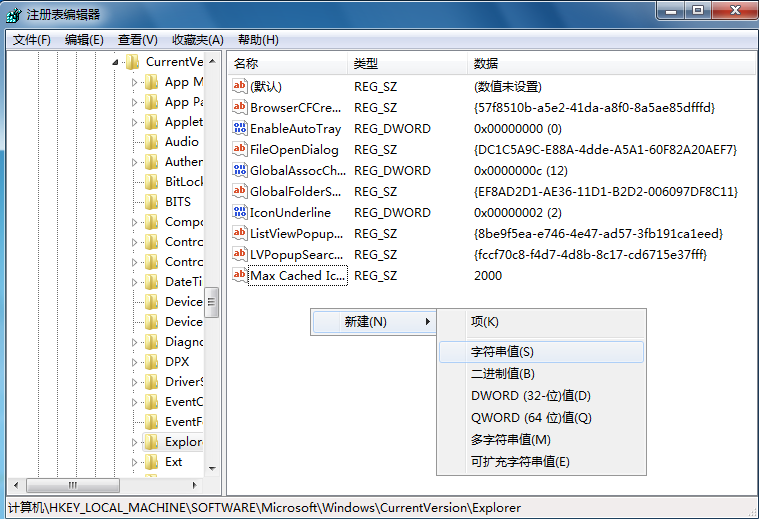Expand the Ext key node

tap(135, 462)
